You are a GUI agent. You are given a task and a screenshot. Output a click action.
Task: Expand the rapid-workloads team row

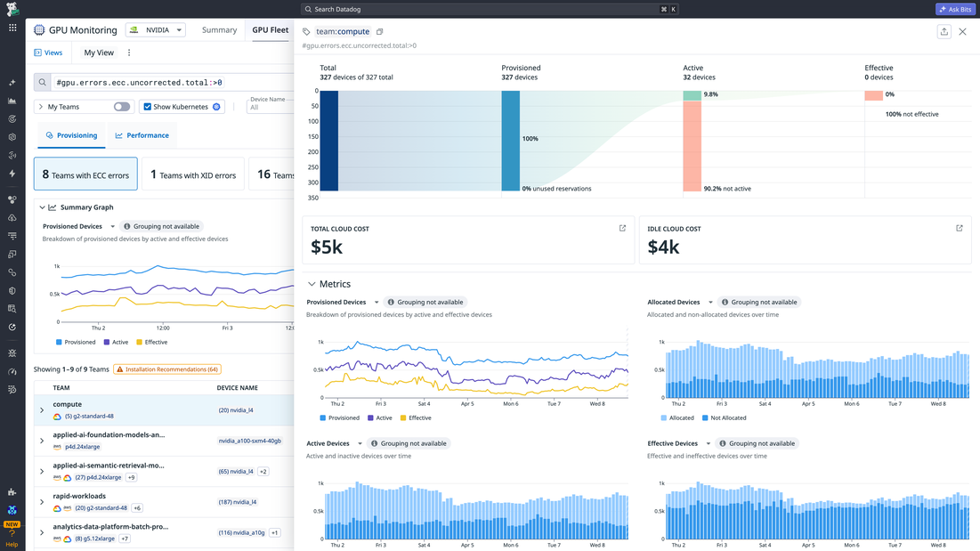[x=42, y=502]
